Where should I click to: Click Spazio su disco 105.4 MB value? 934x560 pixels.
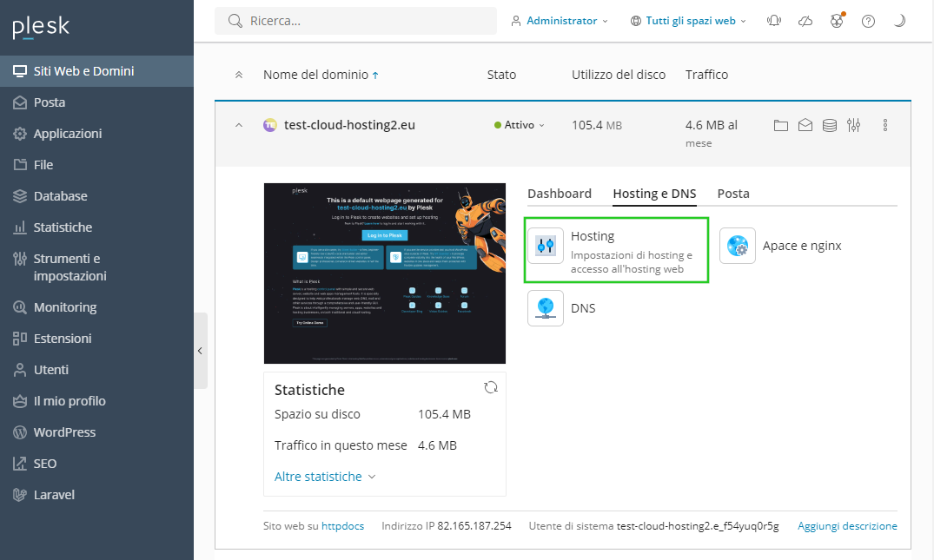444,414
